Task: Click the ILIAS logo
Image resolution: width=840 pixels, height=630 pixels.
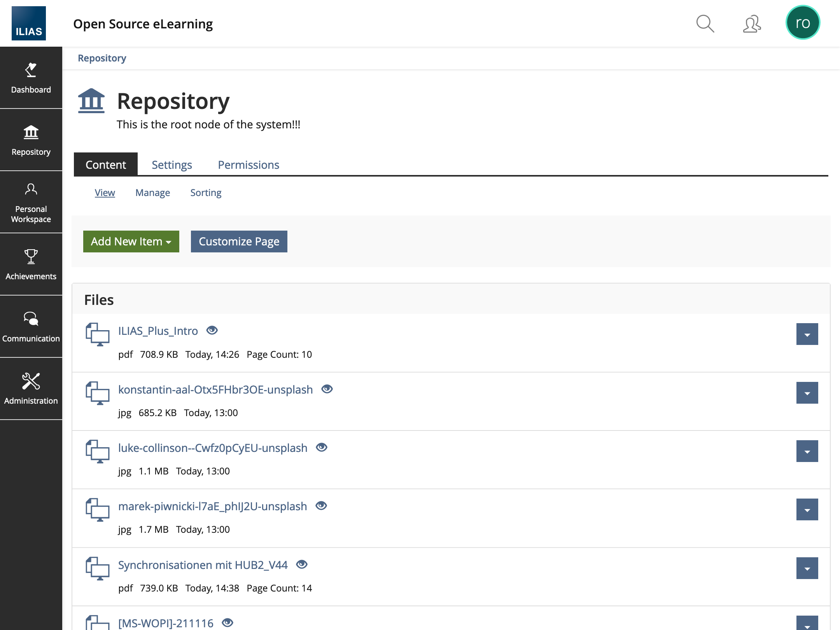Action: 29,23
